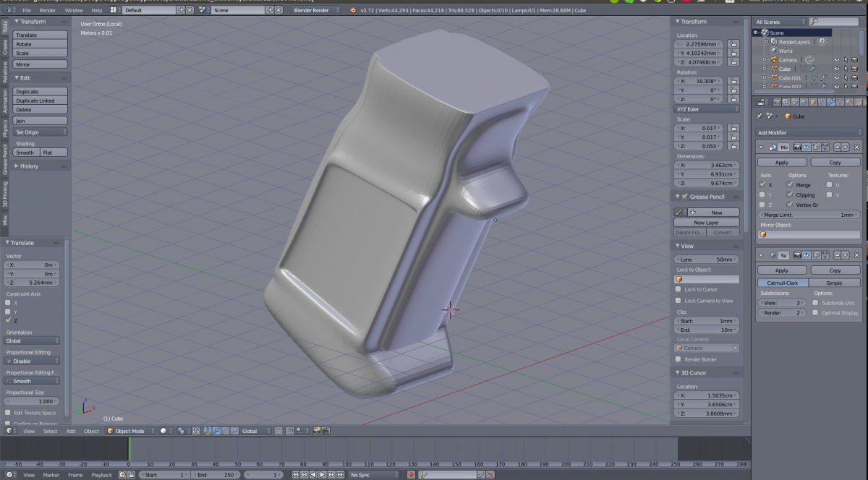Toggle Camera visibility eye in outliner
868x480 pixels.
pyautogui.click(x=836, y=60)
